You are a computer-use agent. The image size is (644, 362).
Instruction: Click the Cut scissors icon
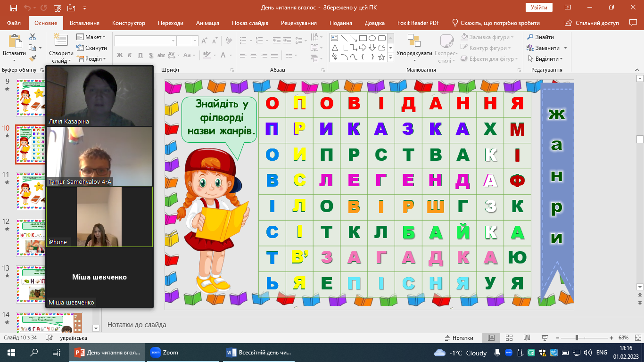[x=33, y=37]
